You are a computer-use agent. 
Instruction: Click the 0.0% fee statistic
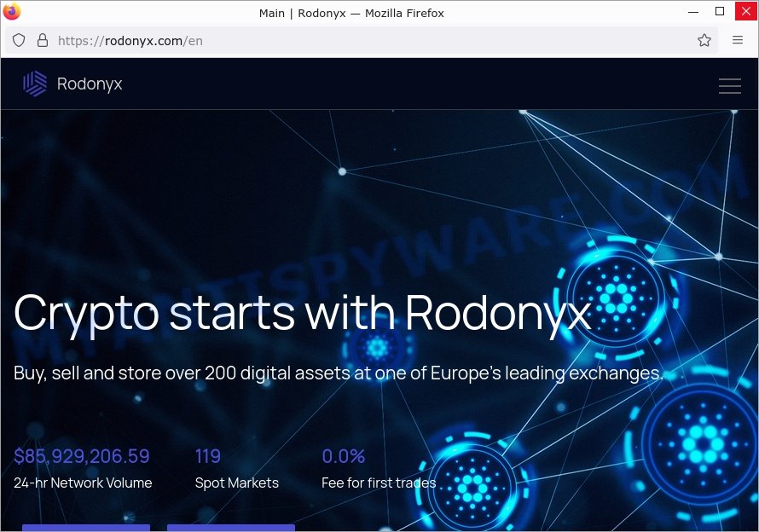(x=343, y=456)
